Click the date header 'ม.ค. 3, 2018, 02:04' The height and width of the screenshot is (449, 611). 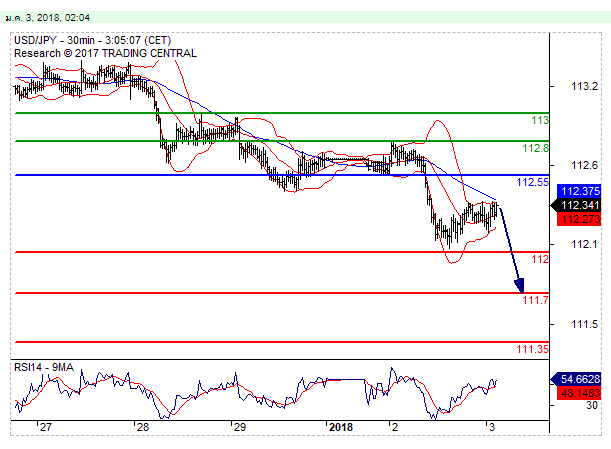pyautogui.click(x=48, y=18)
